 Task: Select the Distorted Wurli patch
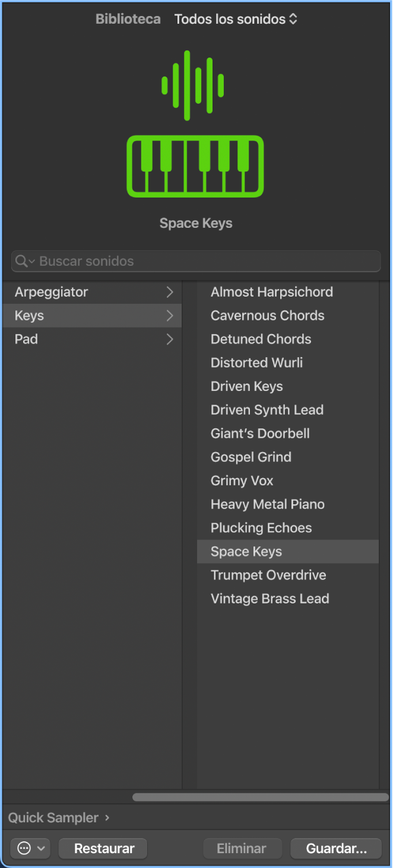click(256, 363)
